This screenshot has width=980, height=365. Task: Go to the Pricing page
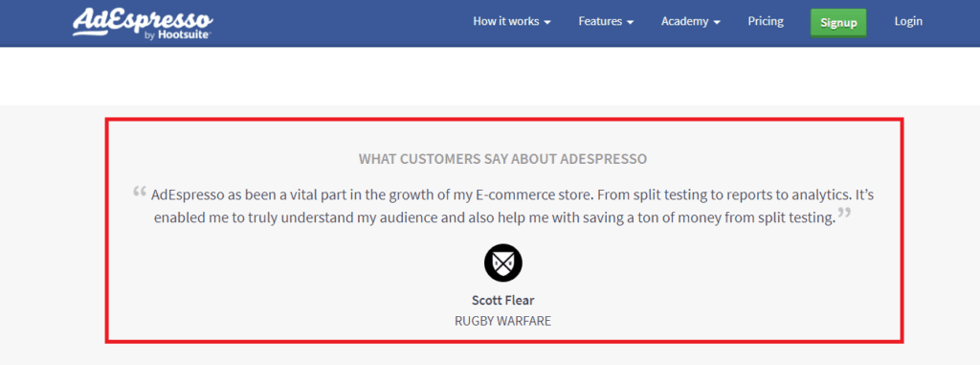point(766,21)
